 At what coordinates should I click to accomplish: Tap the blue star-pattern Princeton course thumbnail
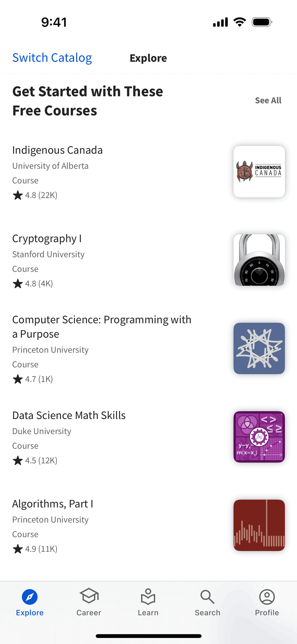(259, 348)
